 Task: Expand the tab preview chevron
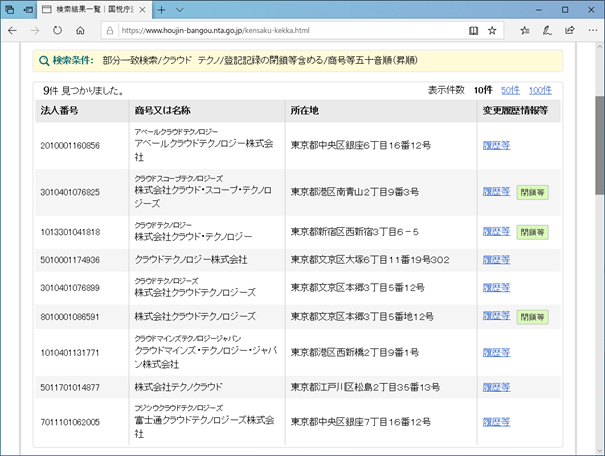(x=180, y=9)
